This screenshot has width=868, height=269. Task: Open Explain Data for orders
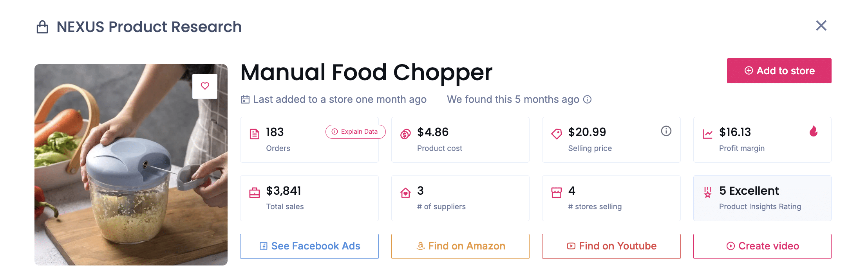tap(355, 132)
